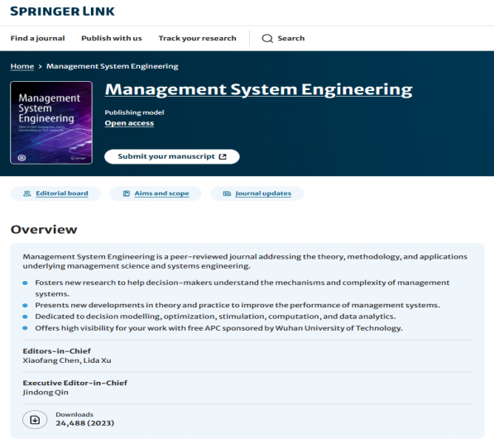
Task: Click the journal cover thumbnail image
Action: 51,122
